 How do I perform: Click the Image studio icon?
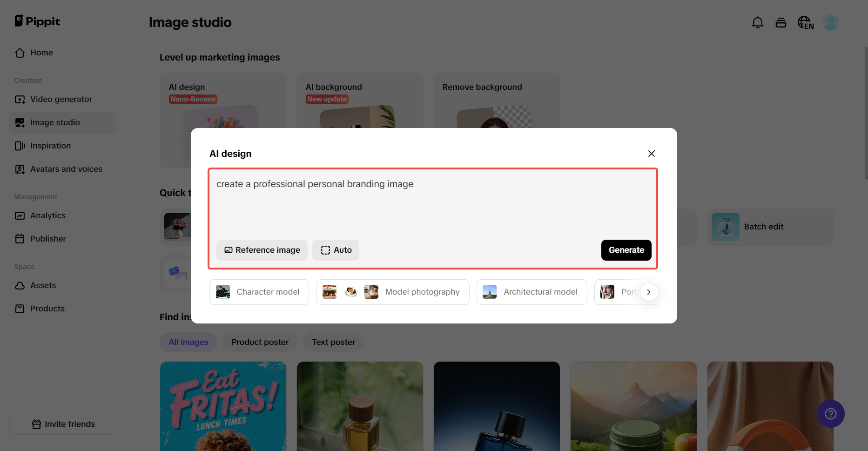tap(20, 122)
